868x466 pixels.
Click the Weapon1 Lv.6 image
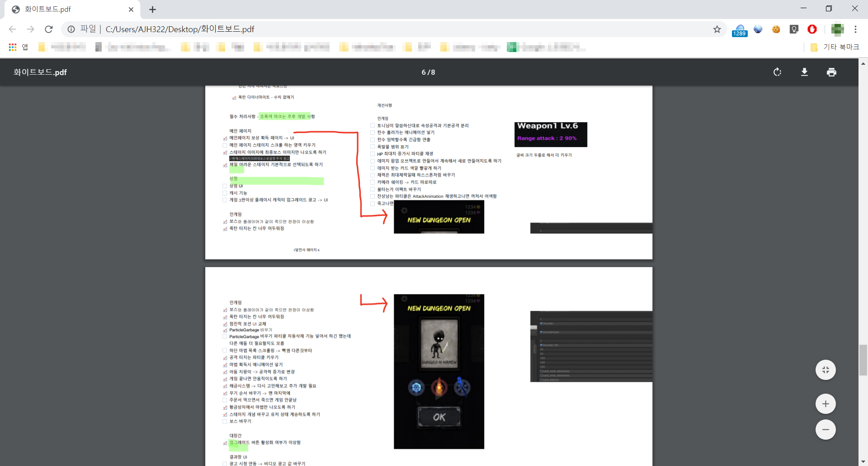point(551,134)
